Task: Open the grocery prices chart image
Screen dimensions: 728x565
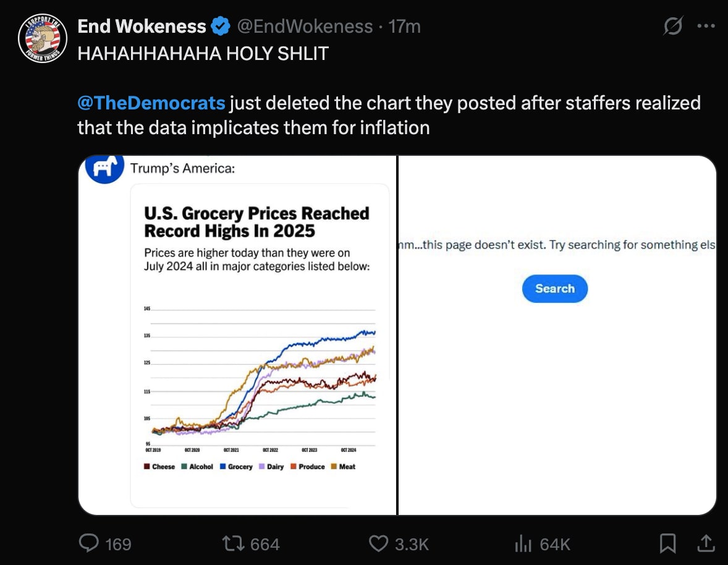Action: [237, 335]
